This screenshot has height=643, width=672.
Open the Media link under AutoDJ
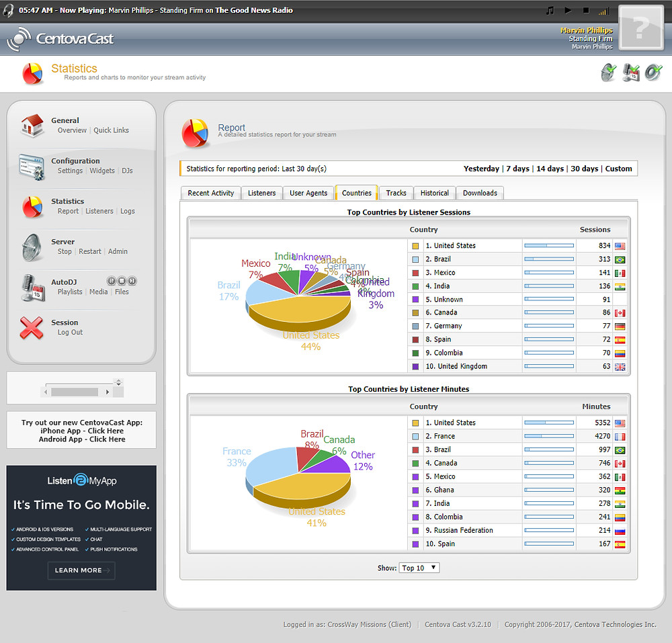tap(99, 292)
